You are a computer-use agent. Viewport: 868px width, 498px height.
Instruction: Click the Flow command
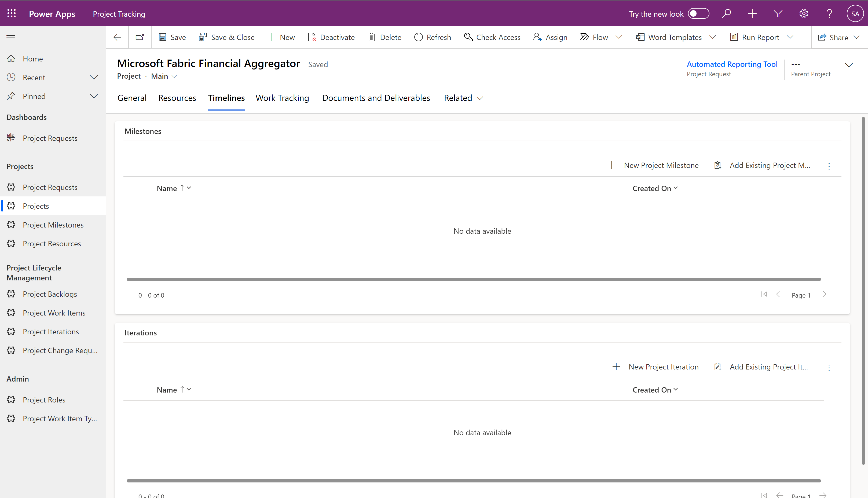coord(594,37)
